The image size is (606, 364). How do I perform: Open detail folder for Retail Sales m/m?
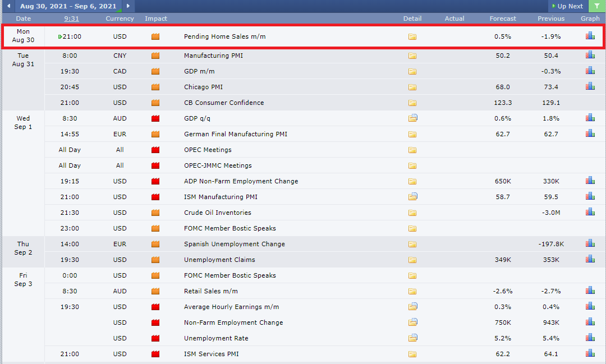412,291
